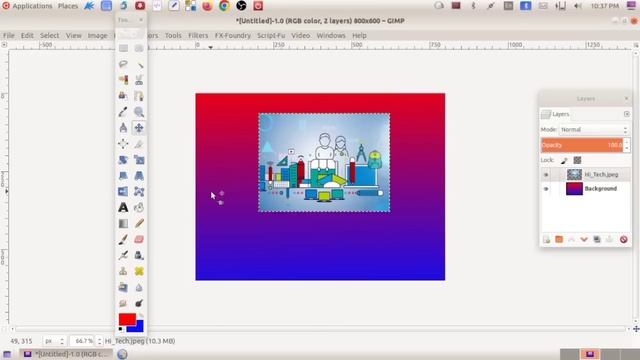Select the Blend gradient tool
Image resolution: width=640 pixels, height=360 pixels.
[123, 223]
